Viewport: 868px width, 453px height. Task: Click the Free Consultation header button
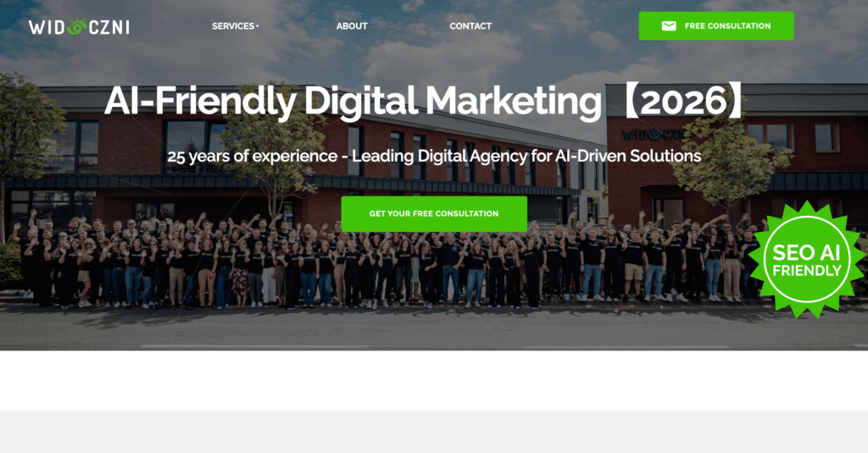click(x=716, y=26)
